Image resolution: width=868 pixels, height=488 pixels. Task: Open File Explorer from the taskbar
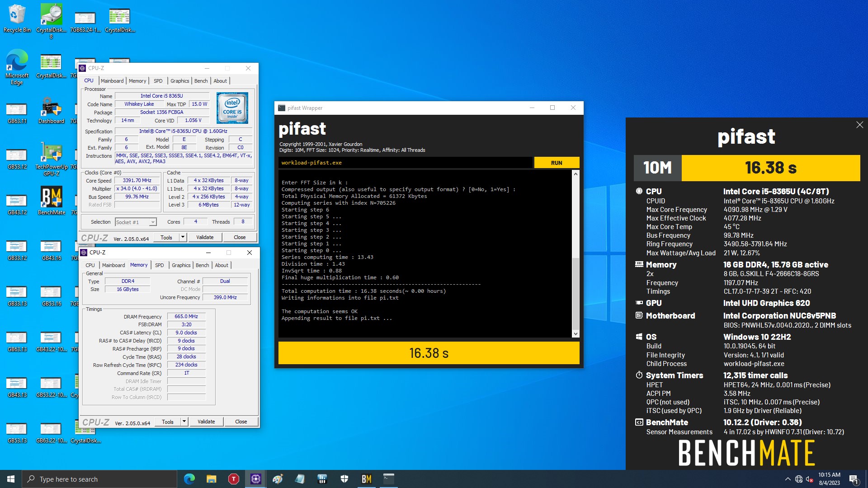211,479
